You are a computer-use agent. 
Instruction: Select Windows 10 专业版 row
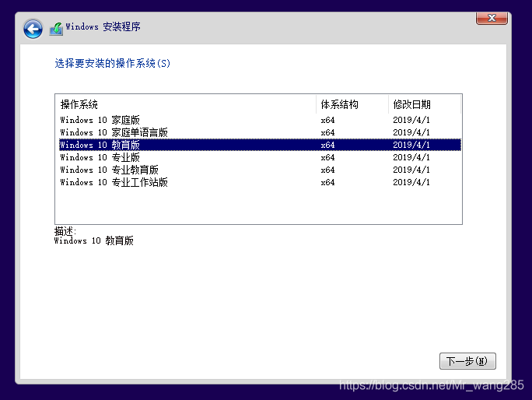[260, 157]
